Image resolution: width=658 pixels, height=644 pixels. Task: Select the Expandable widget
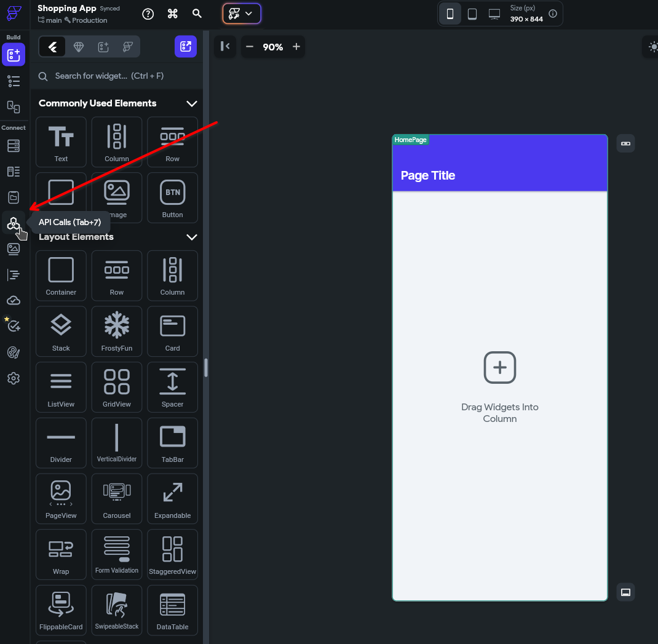172,499
